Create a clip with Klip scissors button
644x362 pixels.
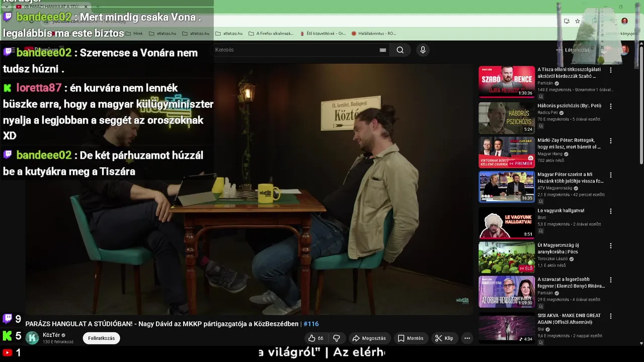[444, 338]
